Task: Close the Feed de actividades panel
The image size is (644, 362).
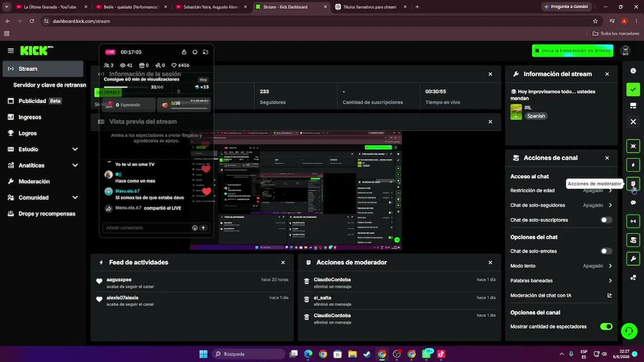Action: pos(283,262)
